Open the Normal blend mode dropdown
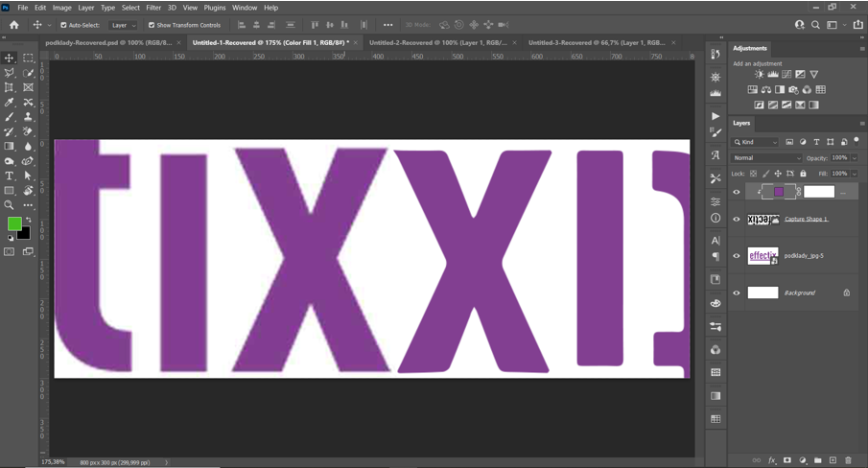This screenshot has width=868, height=468. (x=766, y=157)
